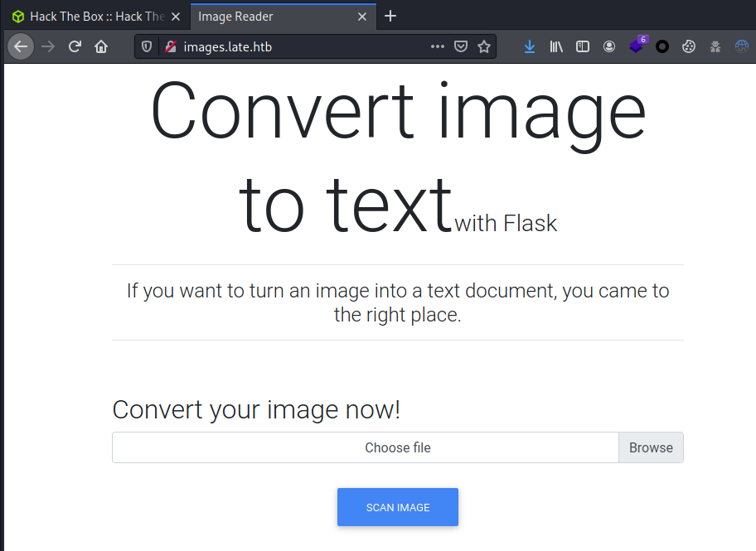Focus the images.late.htb address bar
Viewport: 756px width, 551px height.
click(x=298, y=47)
